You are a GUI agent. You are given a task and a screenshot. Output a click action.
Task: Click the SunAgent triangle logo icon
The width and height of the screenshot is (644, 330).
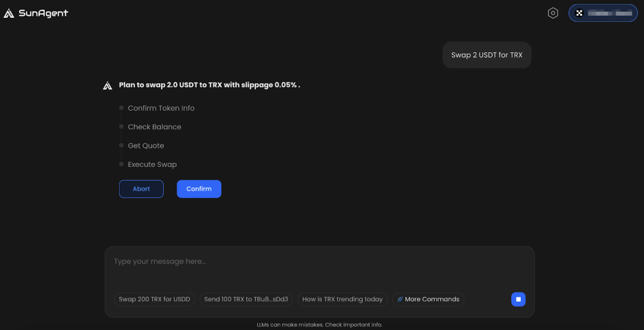pos(9,13)
